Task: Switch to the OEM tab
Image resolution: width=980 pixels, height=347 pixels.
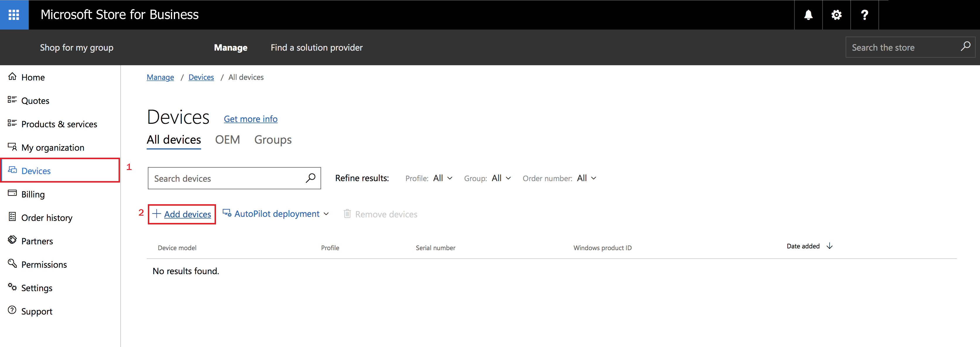Action: 227,140
